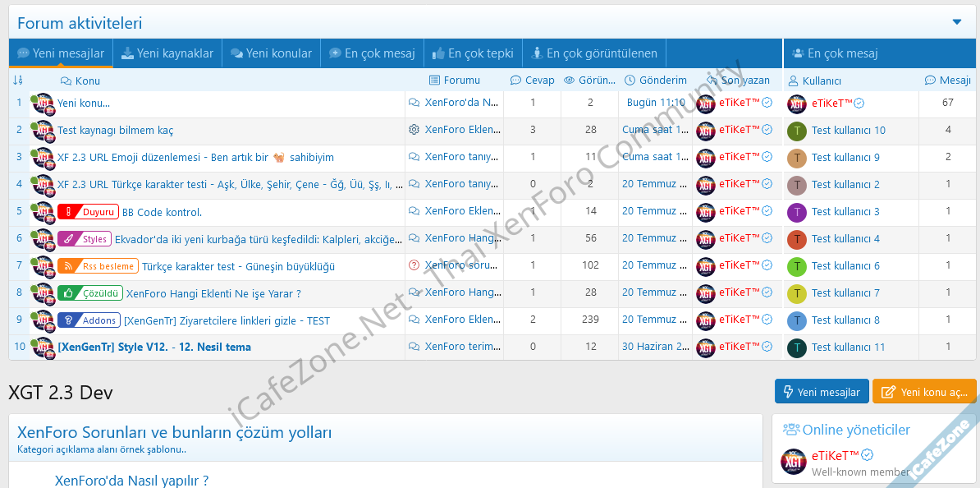Switch to Yeni kaynaklar tab
980x488 pixels.
point(167,53)
